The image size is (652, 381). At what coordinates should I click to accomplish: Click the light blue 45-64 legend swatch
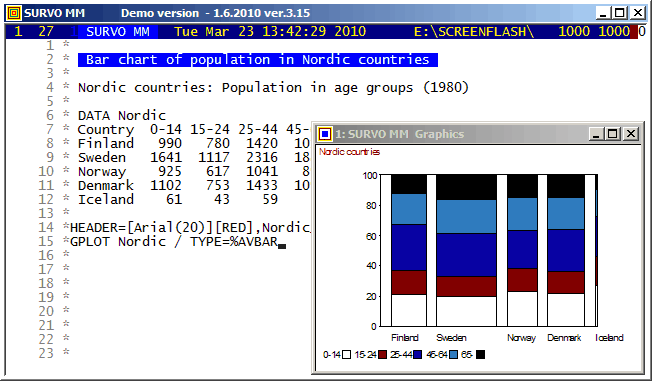coord(453,354)
